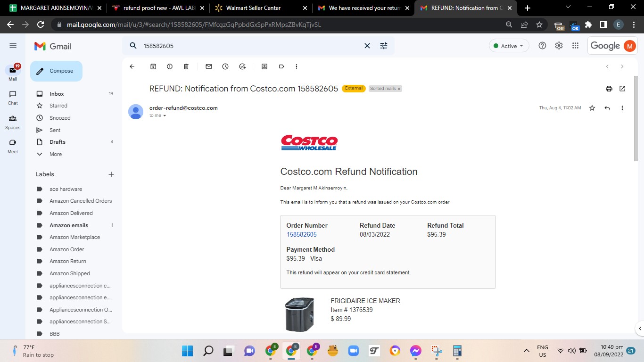Expand recipient details next to 'to me'
644x362 pixels.
pyautogui.click(x=165, y=115)
